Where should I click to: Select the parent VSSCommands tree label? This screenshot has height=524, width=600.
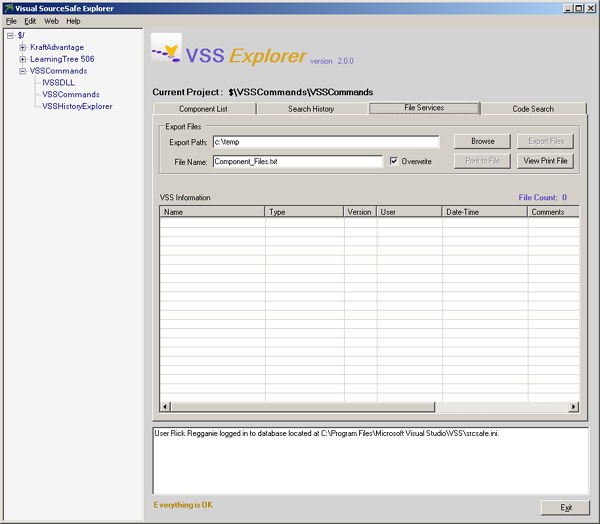point(58,71)
